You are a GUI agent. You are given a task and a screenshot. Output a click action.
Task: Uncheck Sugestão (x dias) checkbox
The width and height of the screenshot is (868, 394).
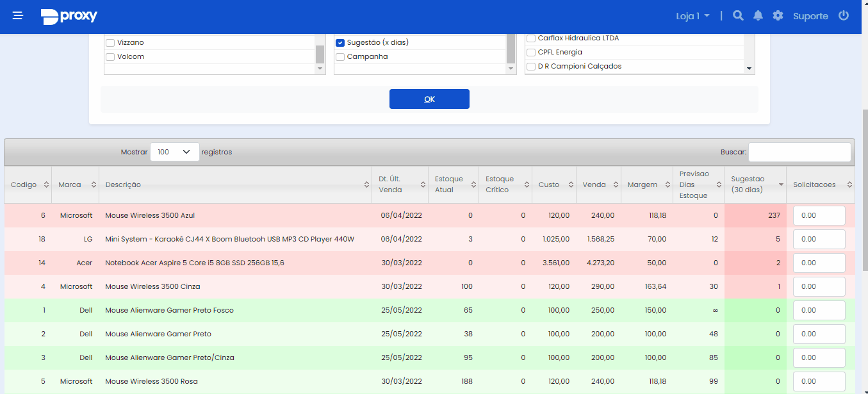coord(340,43)
